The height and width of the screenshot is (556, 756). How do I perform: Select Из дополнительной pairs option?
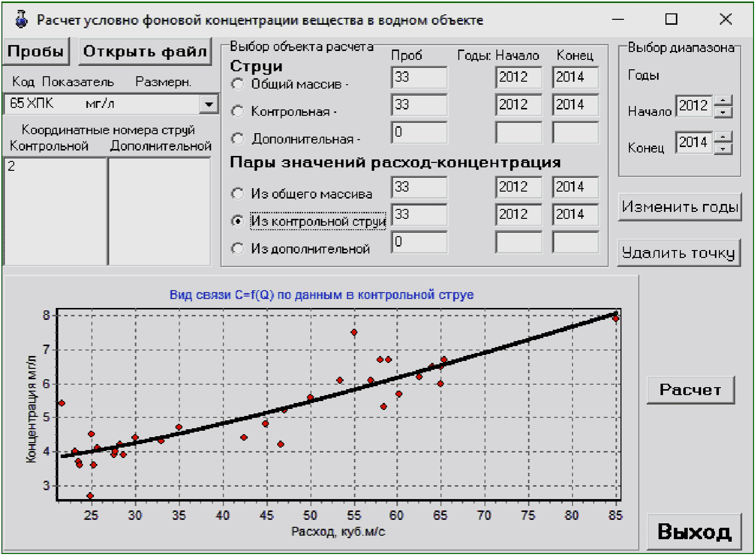coord(237,248)
